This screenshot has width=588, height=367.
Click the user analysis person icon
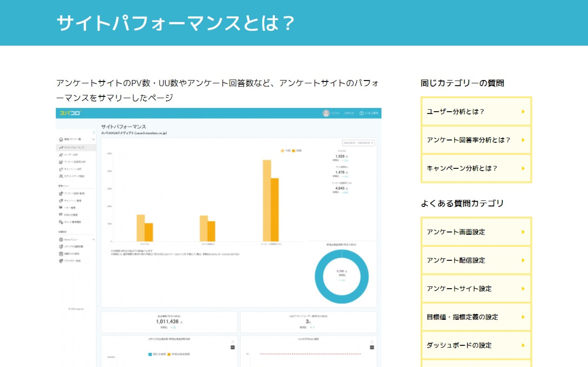click(61, 155)
